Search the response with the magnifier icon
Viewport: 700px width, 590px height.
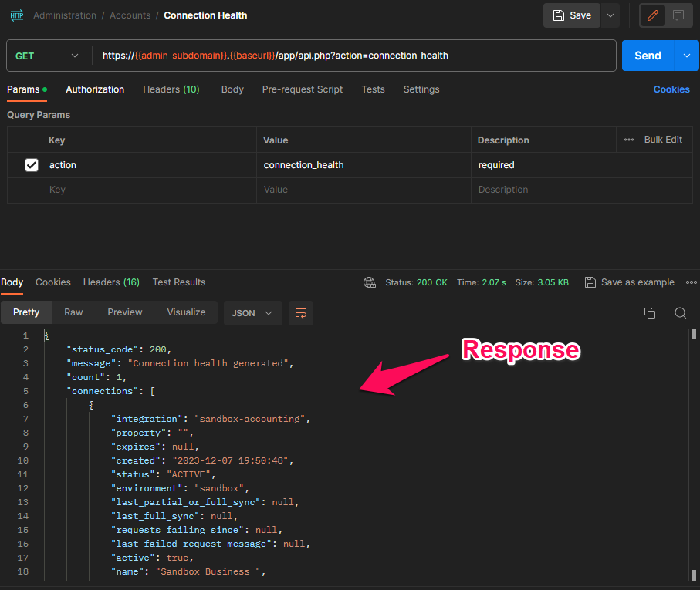(x=680, y=313)
